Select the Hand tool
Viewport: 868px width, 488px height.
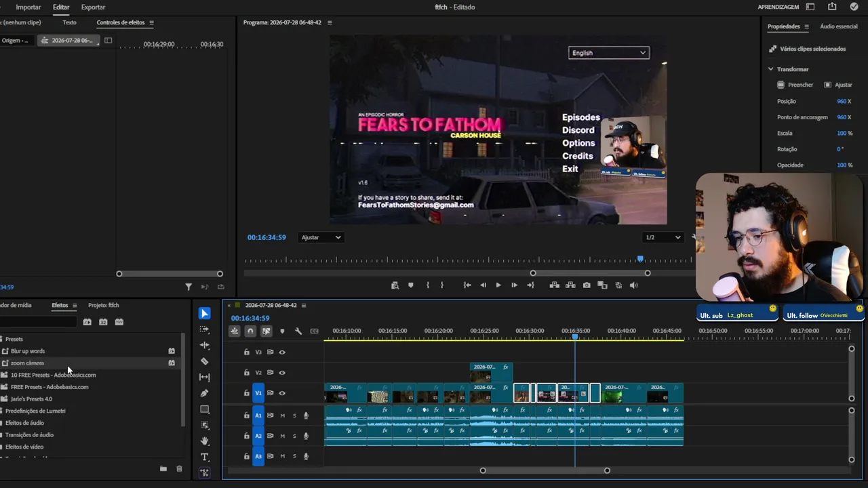205,441
